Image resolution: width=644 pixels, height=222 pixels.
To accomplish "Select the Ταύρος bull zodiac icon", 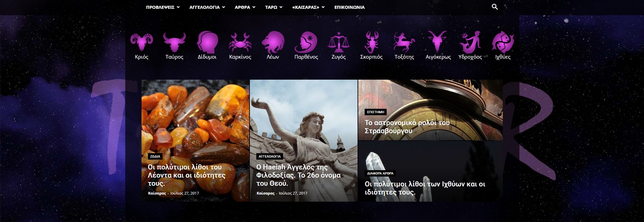I will tap(174, 42).
